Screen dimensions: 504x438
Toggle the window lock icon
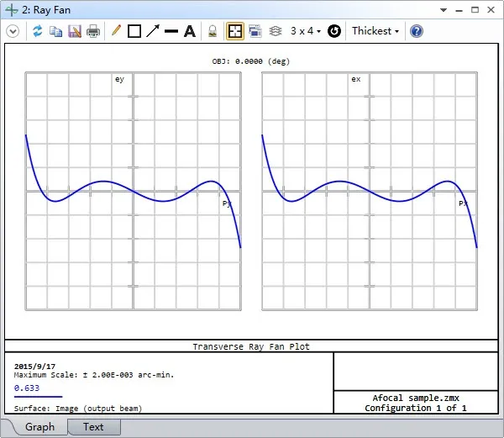(x=213, y=31)
